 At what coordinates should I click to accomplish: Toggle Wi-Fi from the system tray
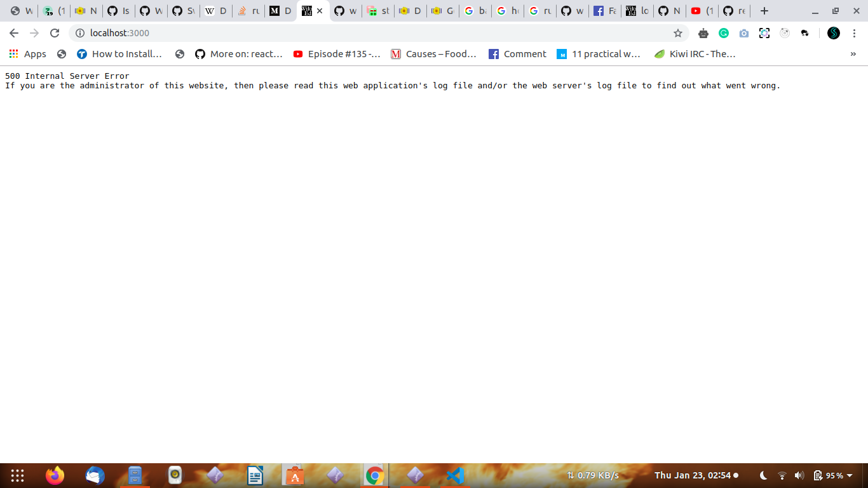click(782, 475)
